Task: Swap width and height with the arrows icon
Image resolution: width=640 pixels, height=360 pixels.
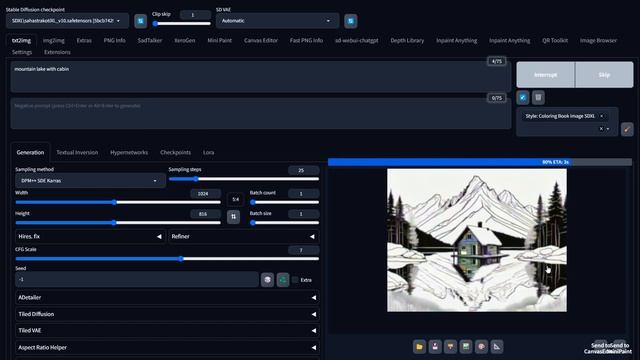Action: pos(233,217)
